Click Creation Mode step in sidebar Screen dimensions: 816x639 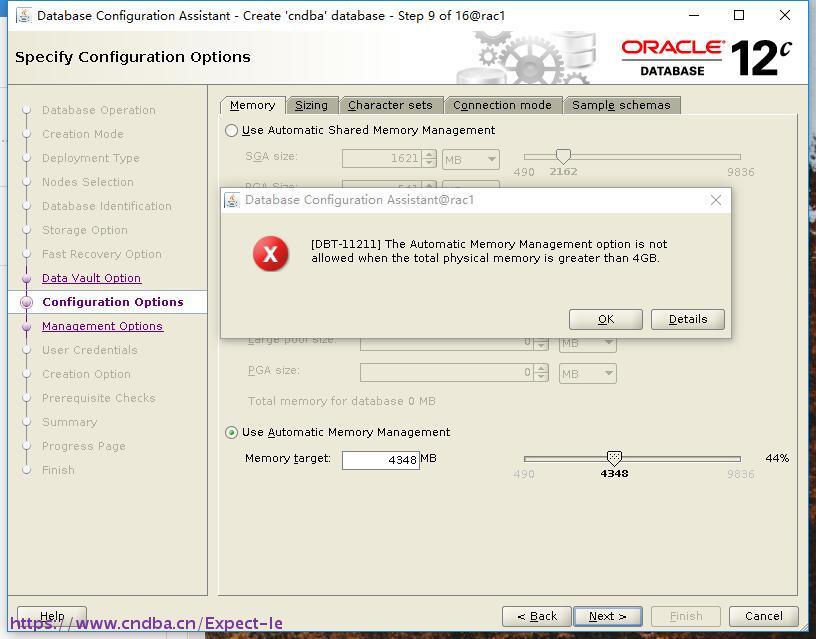coord(83,134)
